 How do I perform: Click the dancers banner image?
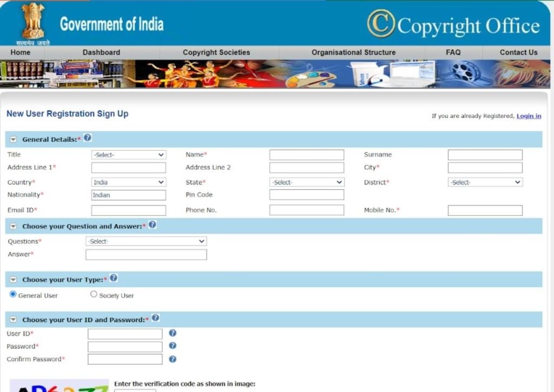pos(184,74)
